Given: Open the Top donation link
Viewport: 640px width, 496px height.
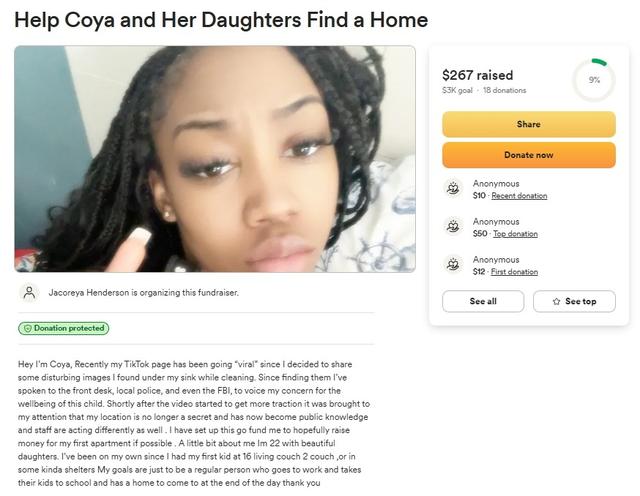Looking at the screenshot, I should [515, 234].
